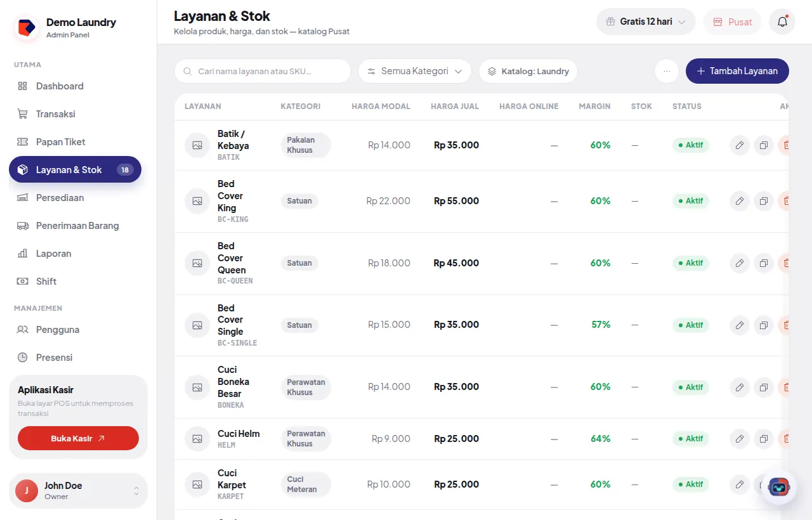Click the Aktif status of Batik / Kebaya
This screenshot has width=812, height=520.
click(x=691, y=145)
